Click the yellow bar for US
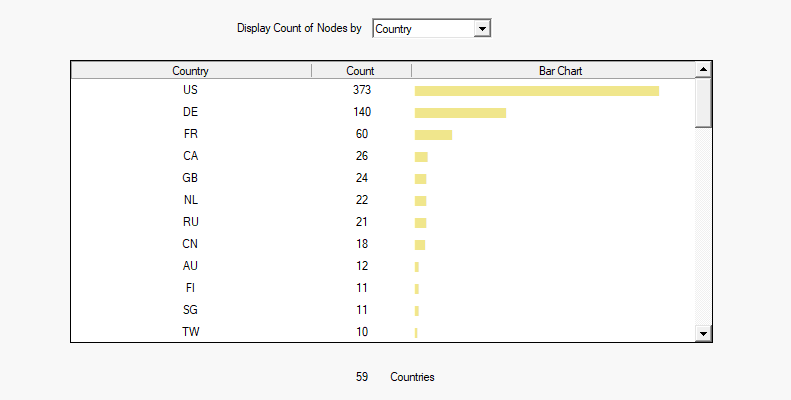The image size is (791, 400). click(x=536, y=91)
